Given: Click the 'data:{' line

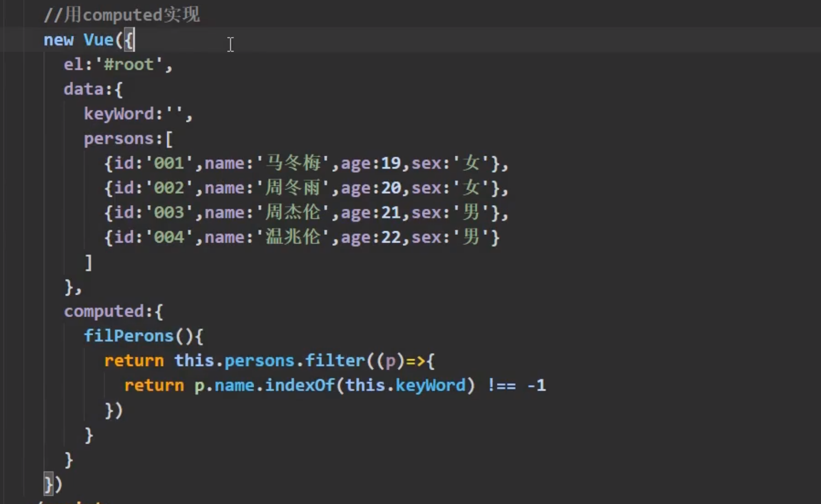Looking at the screenshot, I should [x=93, y=89].
